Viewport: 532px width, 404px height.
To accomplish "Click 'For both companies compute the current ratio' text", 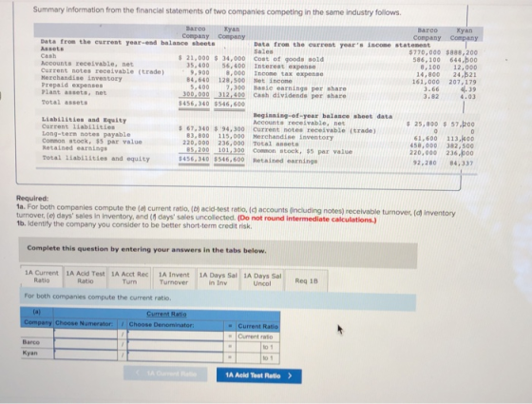I will 98,297.
